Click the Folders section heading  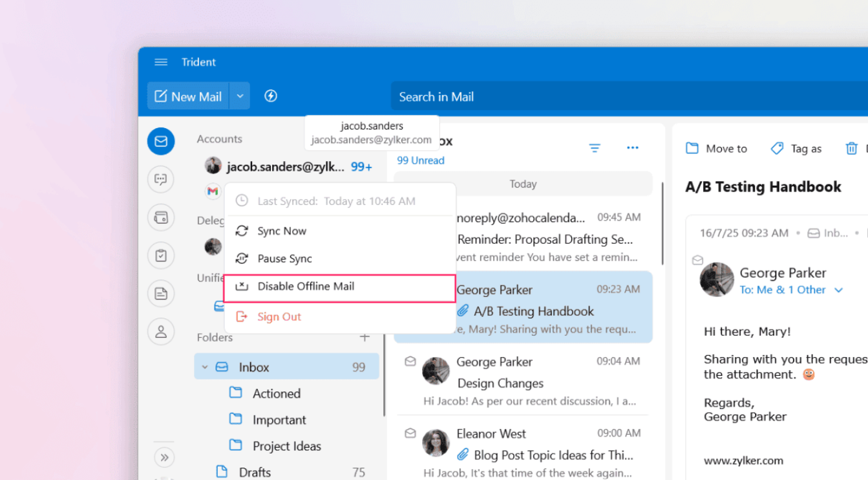[215, 338]
